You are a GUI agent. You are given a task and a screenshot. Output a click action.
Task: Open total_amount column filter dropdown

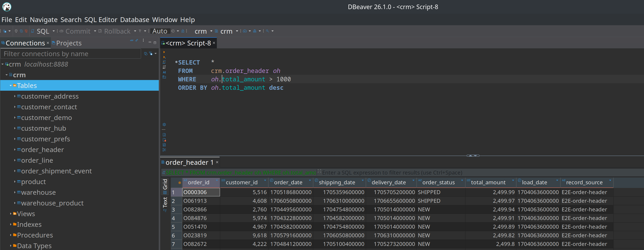pos(513,180)
